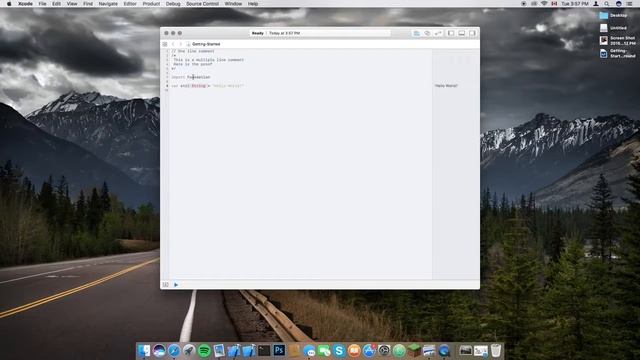
Task: Open the Product menu
Action: (151, 4)
